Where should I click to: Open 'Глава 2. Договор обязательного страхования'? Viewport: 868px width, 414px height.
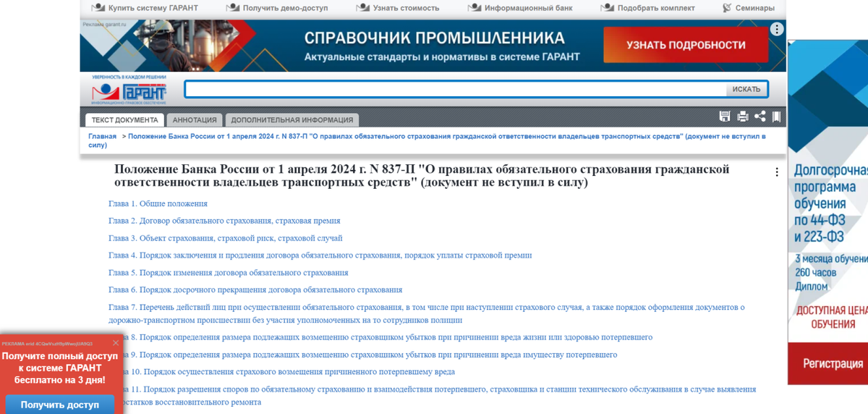pyautogui.click(x=224, y=221)
